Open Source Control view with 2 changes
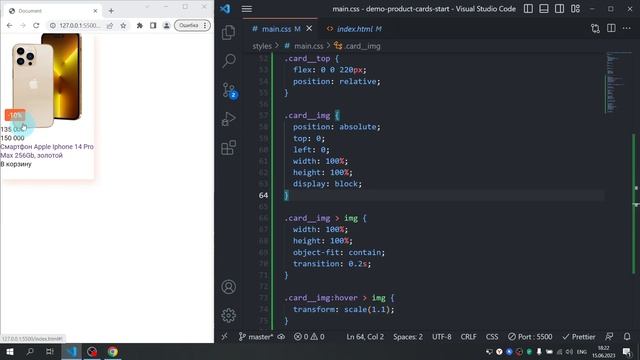Viewport: 640px width, 360px height. click(229, 90)
